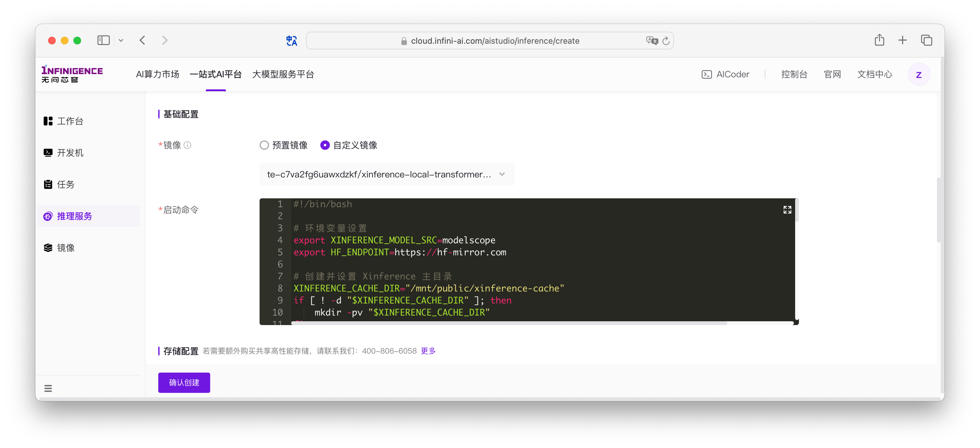
Task: Open AICoder terminal link
Action: click(725, 74)
